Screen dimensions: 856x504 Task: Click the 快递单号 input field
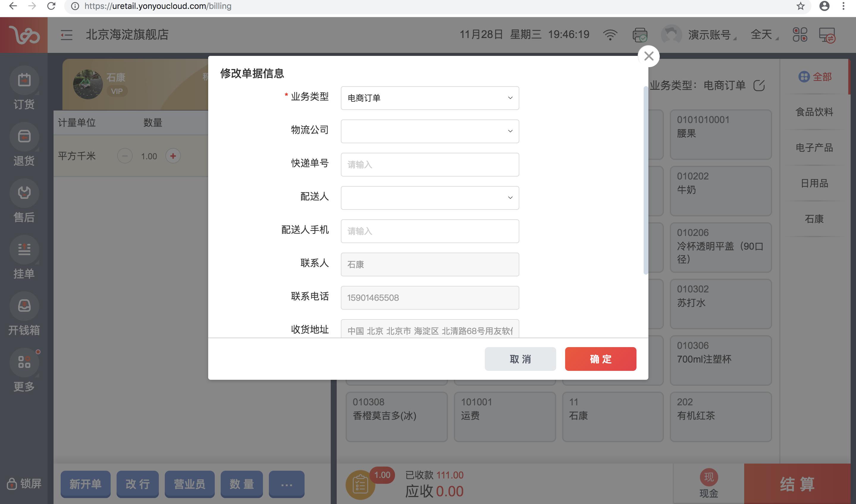pyautogui.click(x=429, y=165)
